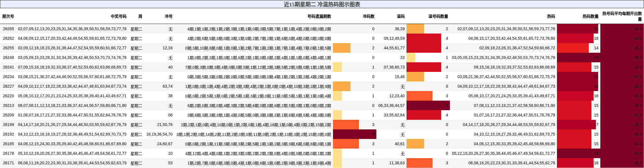Click dark red cold-count bar in row 26192
Image resolution: width=644 pixels, height=168 pixels.
(355, 134)
